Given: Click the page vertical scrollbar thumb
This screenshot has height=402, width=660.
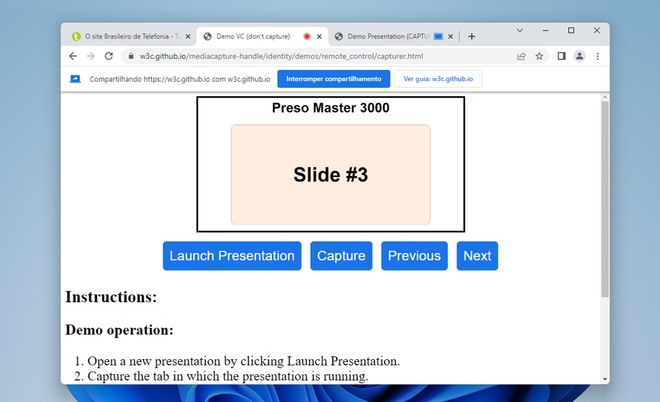Looking at the screenshot, I should tap(605, 199).
